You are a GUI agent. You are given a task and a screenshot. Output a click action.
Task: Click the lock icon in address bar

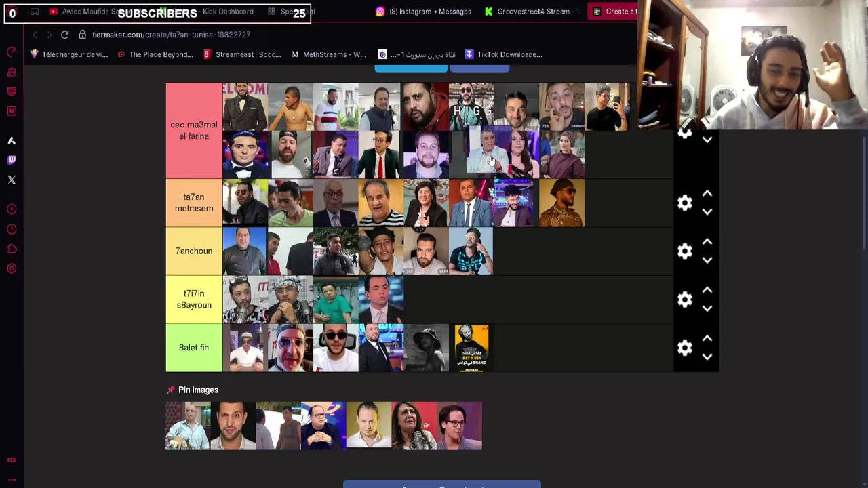coord(82,35)
